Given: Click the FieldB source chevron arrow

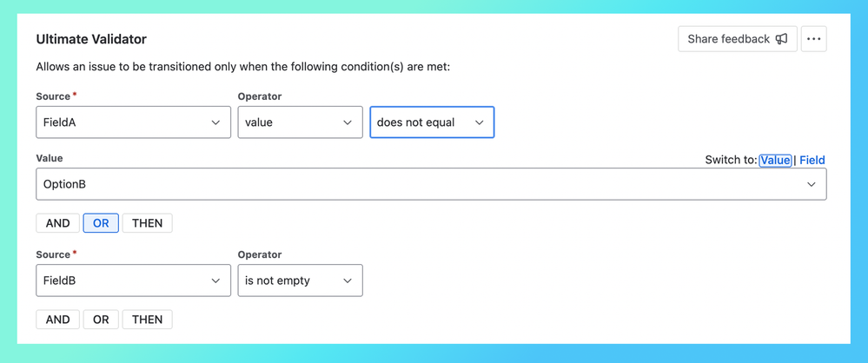Looking at the screenshot, I should pos(215,280).
